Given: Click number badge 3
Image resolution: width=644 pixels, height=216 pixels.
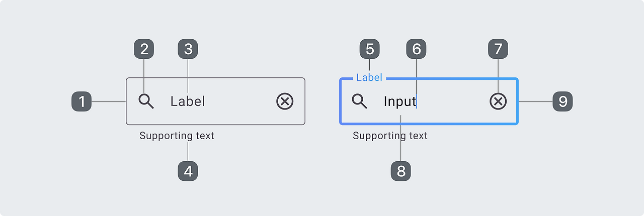Looking at the screenshot, I should click(188, 49).
